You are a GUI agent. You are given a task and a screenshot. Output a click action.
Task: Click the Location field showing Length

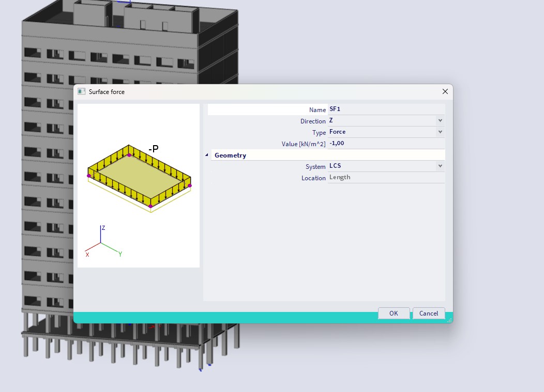click(x=385, y=178)
